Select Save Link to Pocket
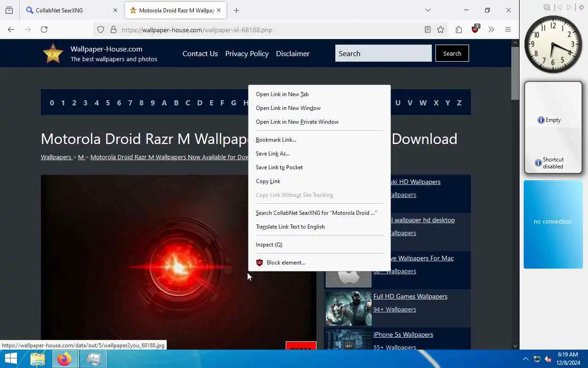The width and height of the screenshot is (588, 368). [319, 167]
